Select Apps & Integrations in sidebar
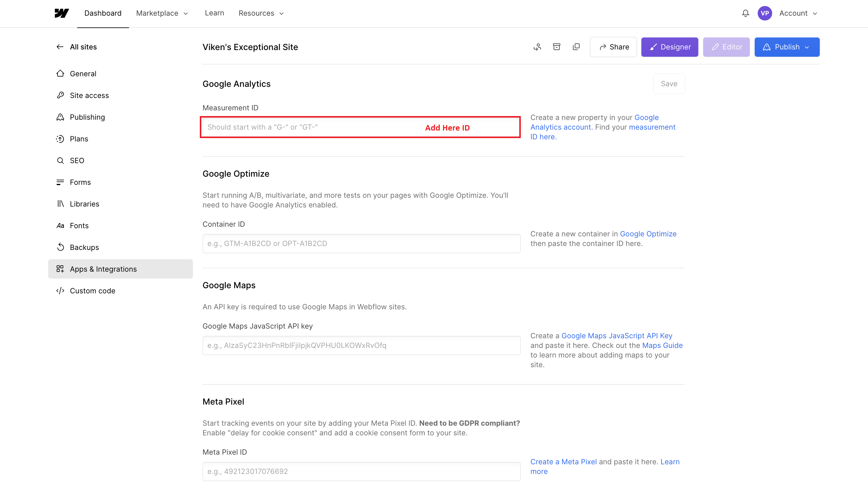The width and height of the screenshot is (868, 489). coord(120,269)
